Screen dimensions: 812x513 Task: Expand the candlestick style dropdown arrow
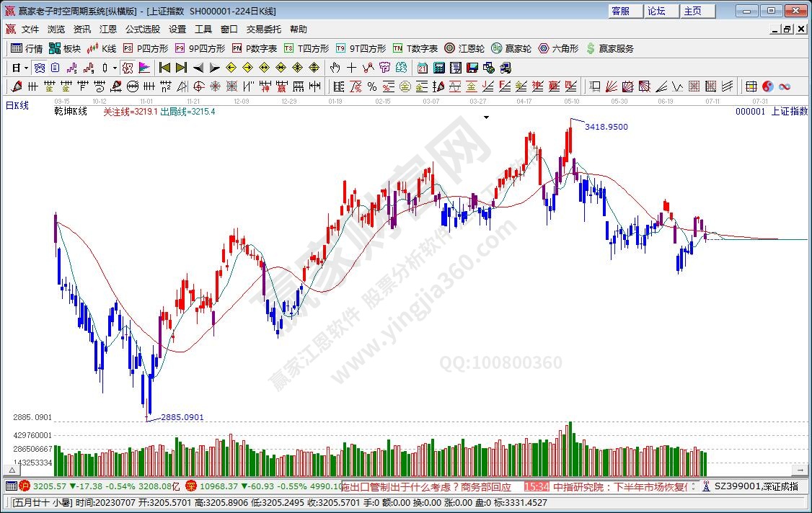pos(115,68)
